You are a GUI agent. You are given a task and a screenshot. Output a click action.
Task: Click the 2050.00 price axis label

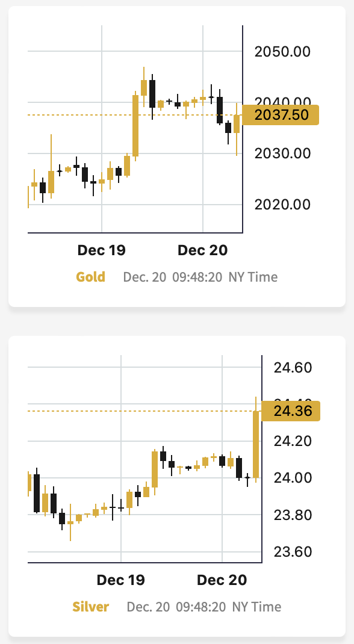(282, 52)
